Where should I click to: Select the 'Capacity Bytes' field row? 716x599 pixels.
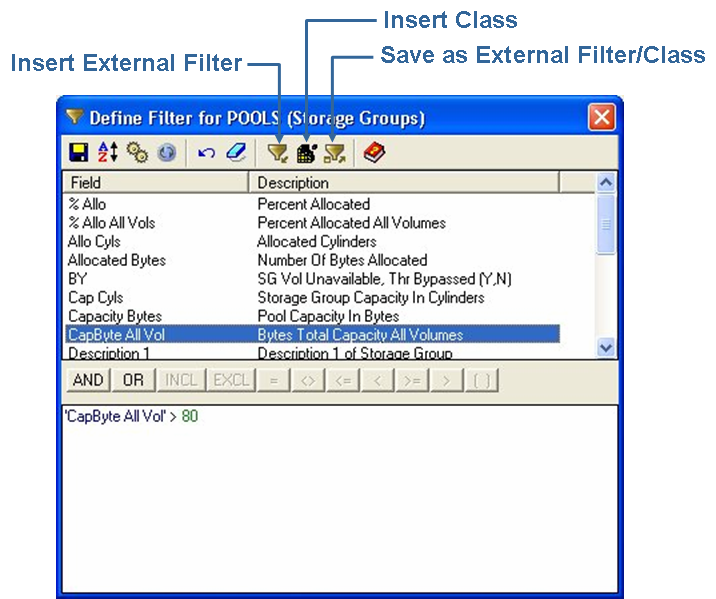pos(312,316)
